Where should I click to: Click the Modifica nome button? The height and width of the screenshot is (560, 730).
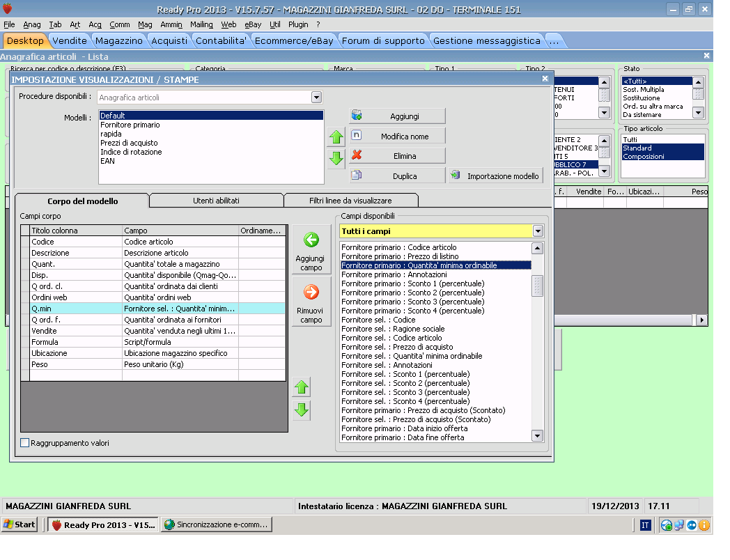pos(396,136)
